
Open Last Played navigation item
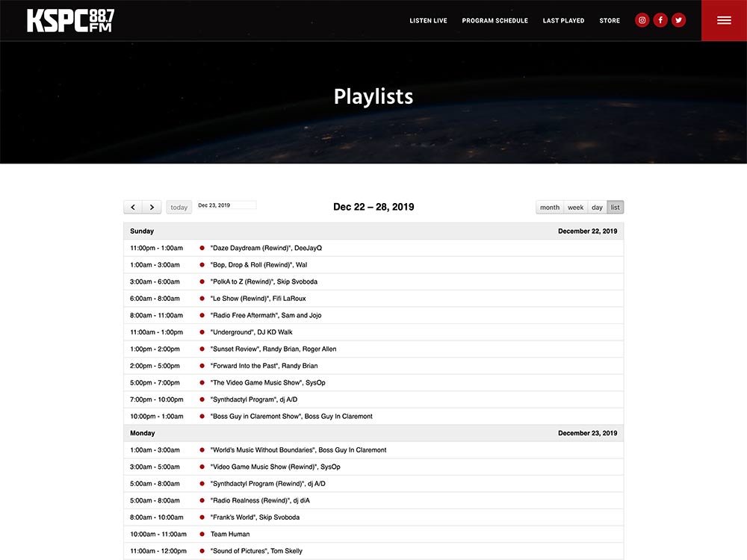[x=563, y=20]
